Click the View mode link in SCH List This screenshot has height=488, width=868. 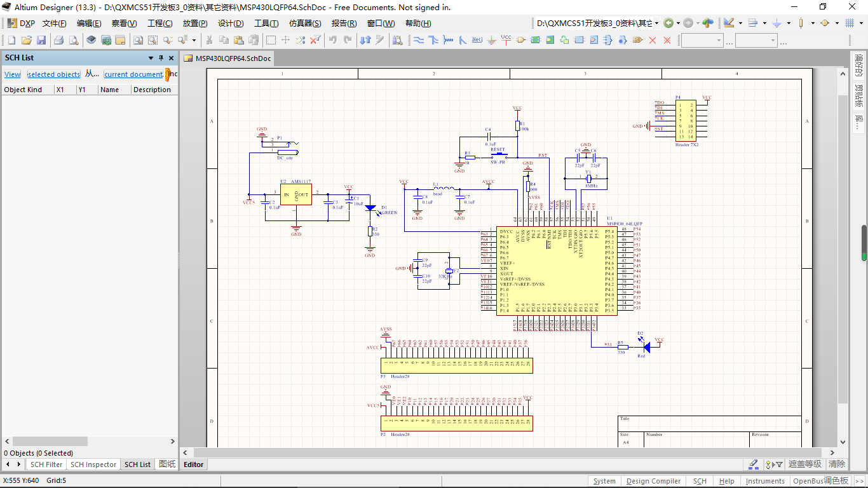(x=12, y=74)
